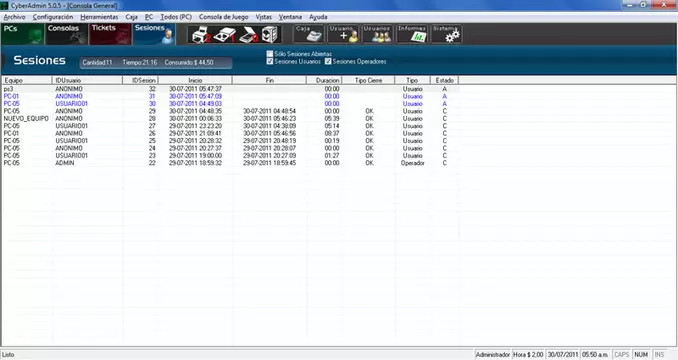678x360 pixels.
Task: Click session ID 25 cell
Action: (x=152, y=140)
